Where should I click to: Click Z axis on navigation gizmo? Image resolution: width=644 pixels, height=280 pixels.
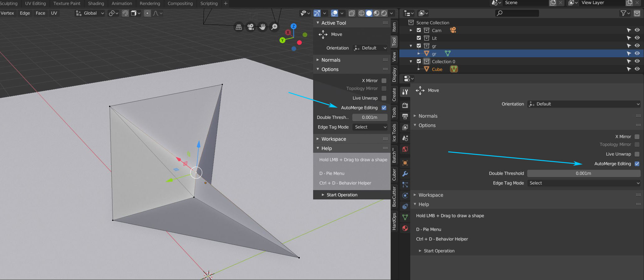(293, 26)
